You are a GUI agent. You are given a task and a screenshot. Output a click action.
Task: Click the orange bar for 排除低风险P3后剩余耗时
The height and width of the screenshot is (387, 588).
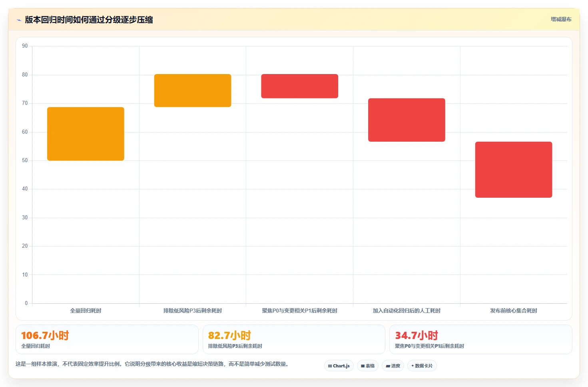point(193,90)
